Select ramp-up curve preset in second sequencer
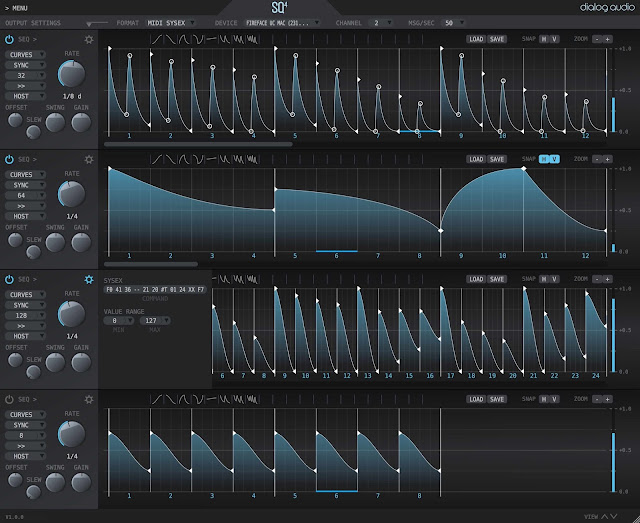The width and height of the screenshot is (640, 523). pos(157,159)
